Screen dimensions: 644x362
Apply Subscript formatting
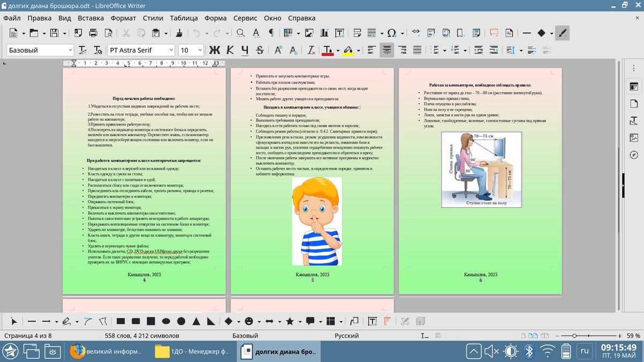point(294,50)
